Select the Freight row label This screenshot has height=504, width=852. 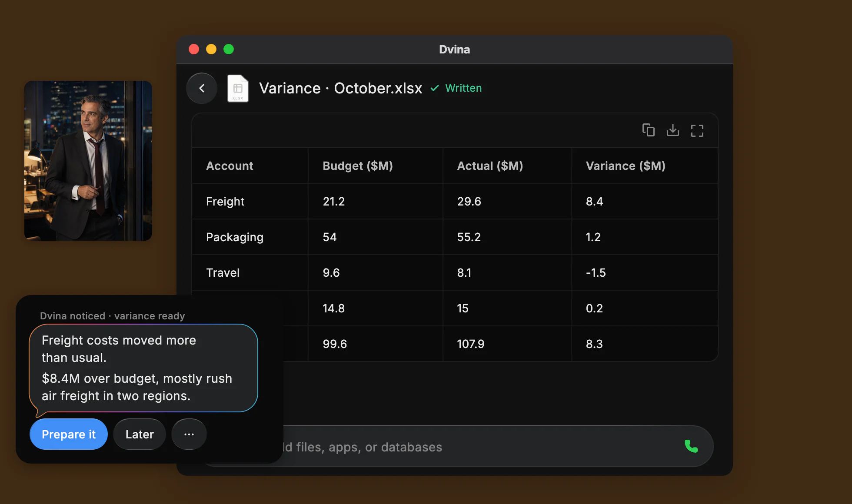coord(225,202)
